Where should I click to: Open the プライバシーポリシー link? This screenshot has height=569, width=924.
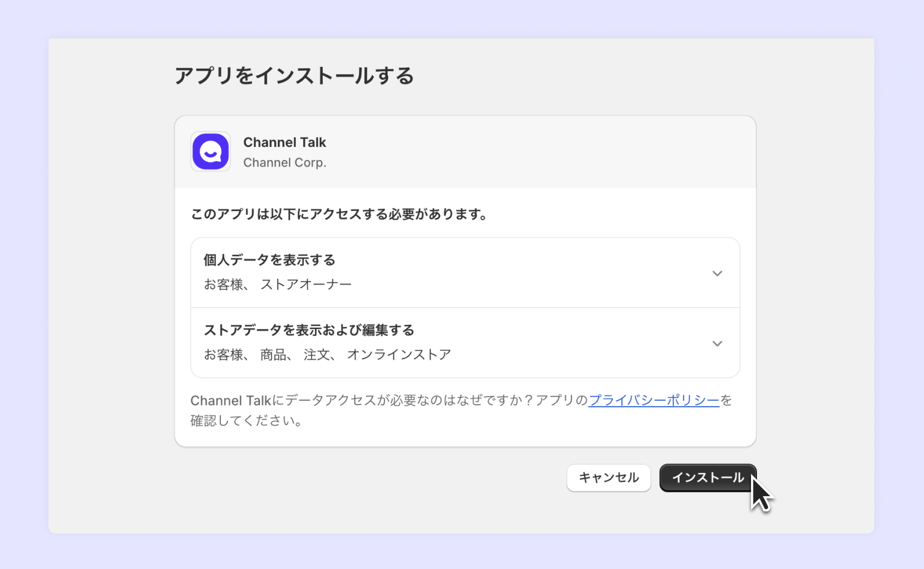pos(654,400)
